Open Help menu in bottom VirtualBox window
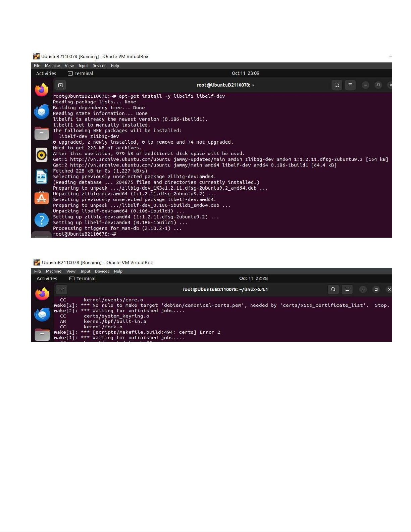Image resolution: width=411 pixels, height=532 pixels. point(118,271)
